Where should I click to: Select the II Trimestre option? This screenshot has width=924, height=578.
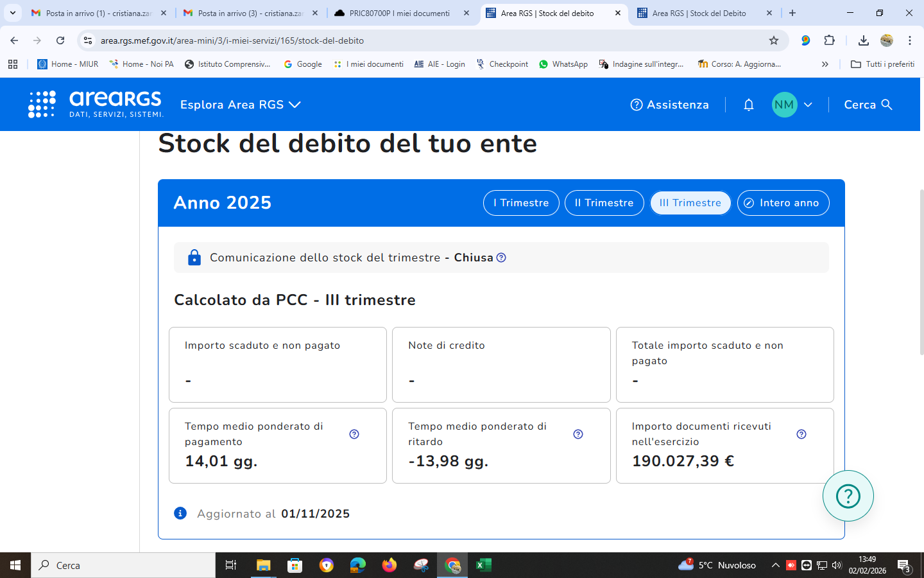(604, 203)
